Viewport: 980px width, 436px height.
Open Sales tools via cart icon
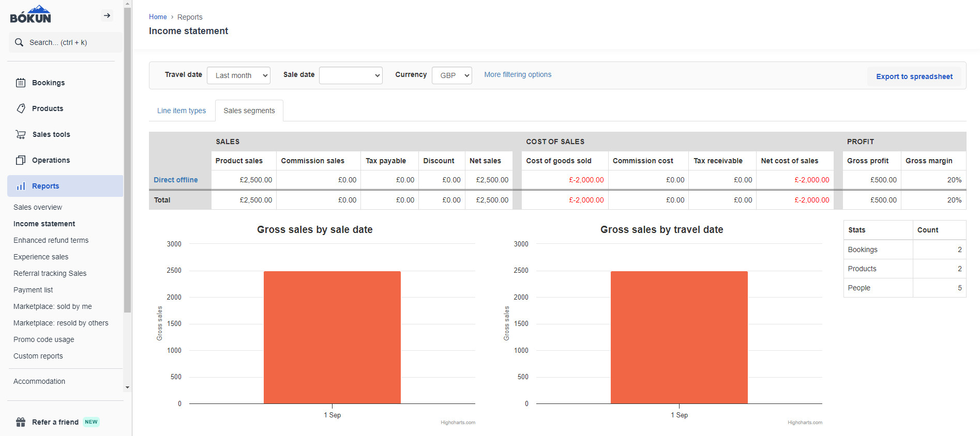(21, 134)
